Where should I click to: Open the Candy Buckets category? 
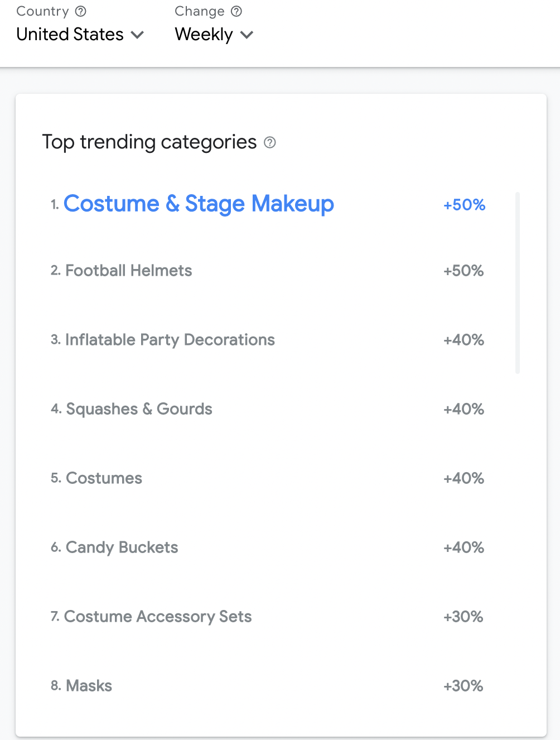pos(122,547)
